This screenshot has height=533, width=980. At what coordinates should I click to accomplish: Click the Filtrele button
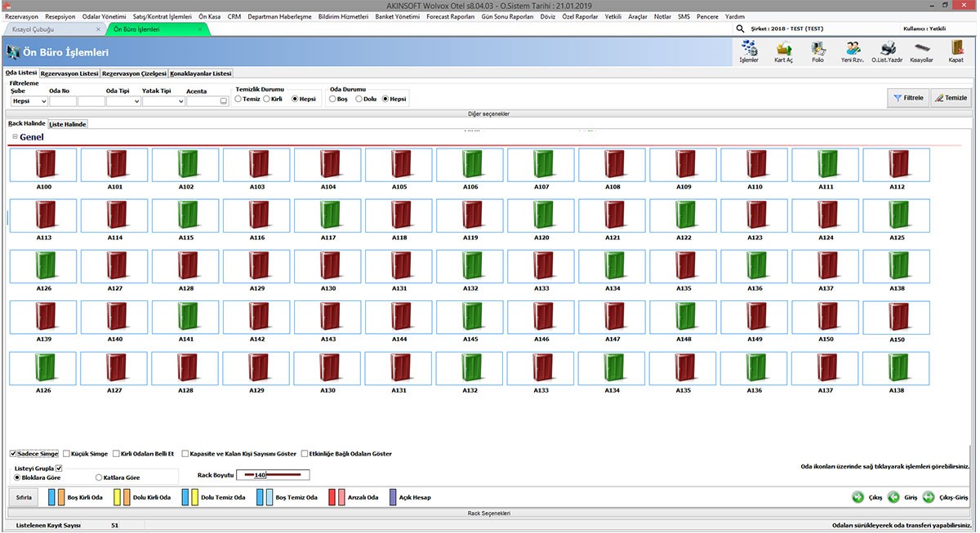click(908, 98)
